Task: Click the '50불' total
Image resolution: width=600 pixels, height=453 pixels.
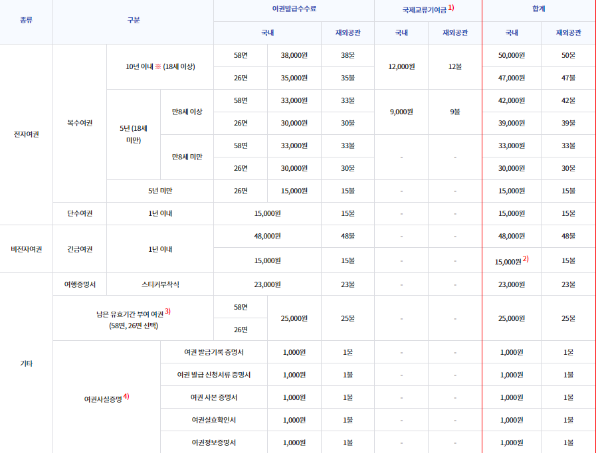Action: pos(568,55)
